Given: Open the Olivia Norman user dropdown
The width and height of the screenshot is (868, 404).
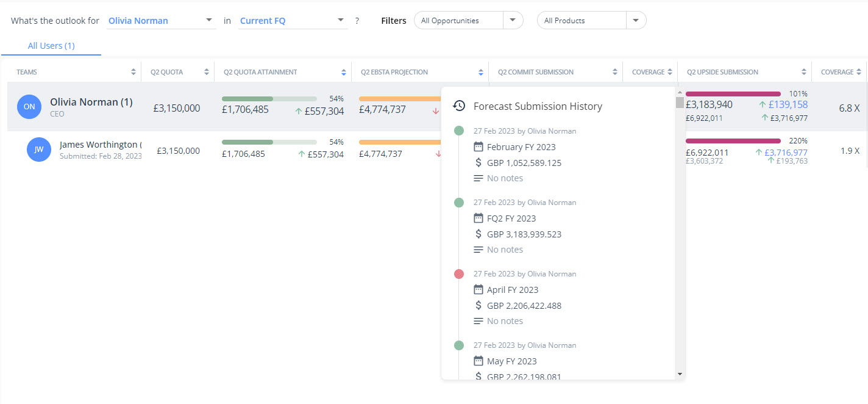Looking at the screenshot, I should [x=210, y=20].
